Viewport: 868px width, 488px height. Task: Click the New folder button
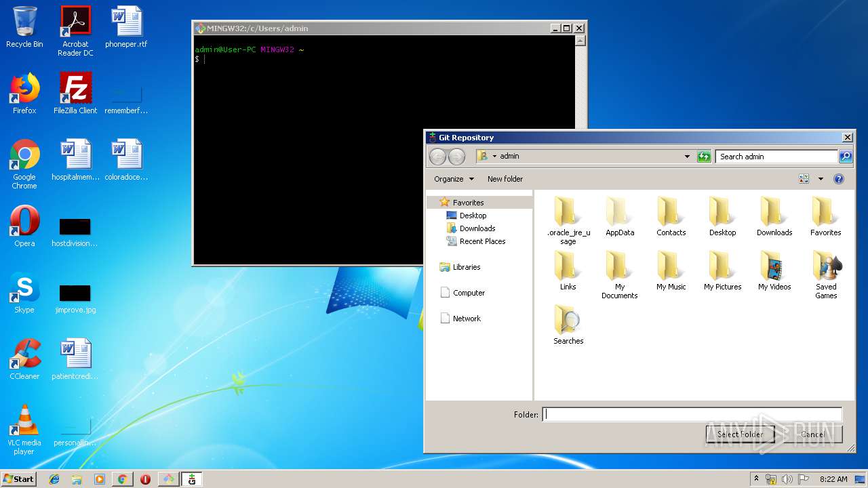coord(505,179)
